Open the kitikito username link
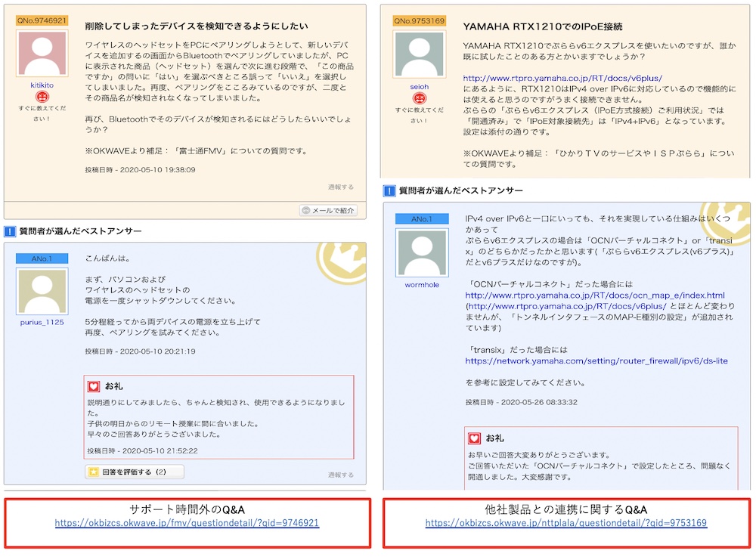 tap(42, 86)
